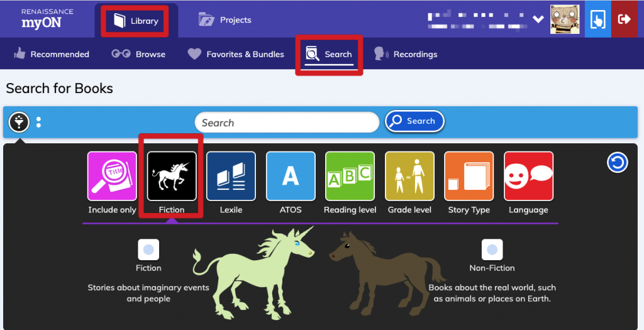Select the Language filter tile
The width and height of the screenshot is (644, 330).
click(528, 176)
